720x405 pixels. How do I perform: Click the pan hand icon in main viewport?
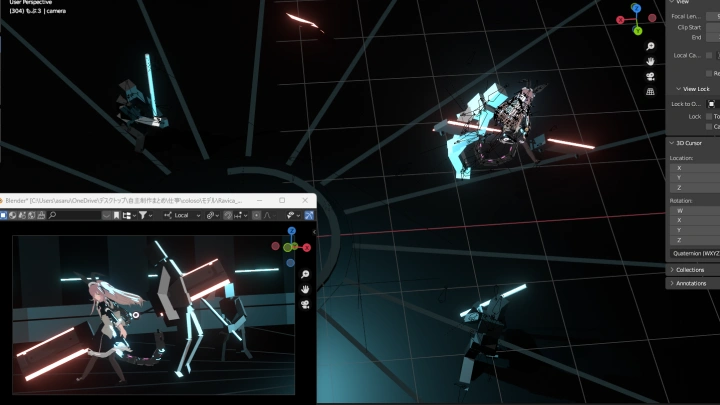click(x=650, y=61)
